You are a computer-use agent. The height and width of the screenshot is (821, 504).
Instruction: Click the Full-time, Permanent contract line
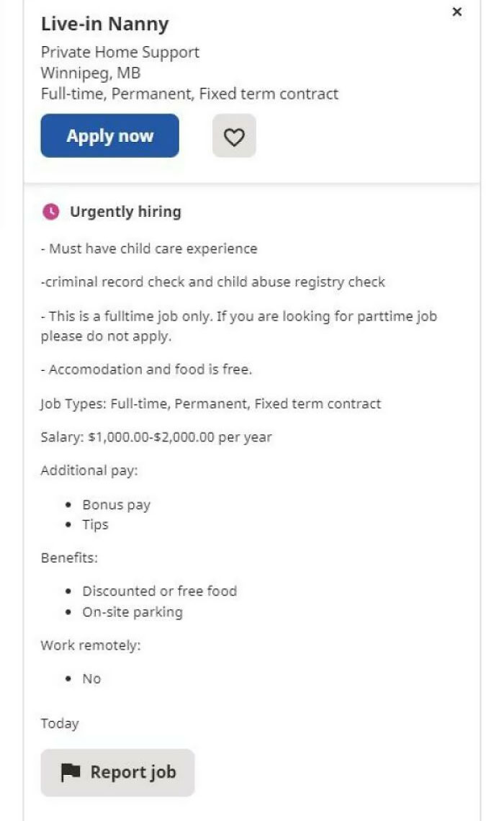pos(190,94)
